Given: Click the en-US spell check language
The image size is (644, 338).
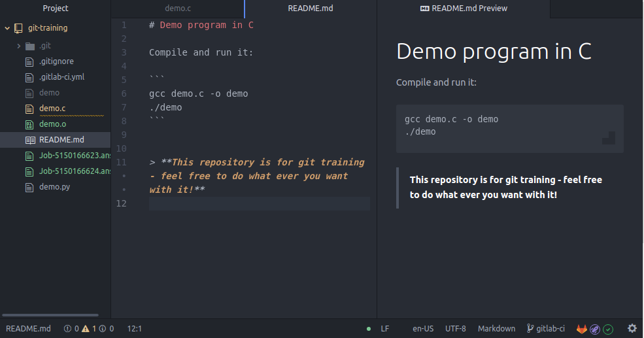Looking at the screenshot, I should [423, 329].
